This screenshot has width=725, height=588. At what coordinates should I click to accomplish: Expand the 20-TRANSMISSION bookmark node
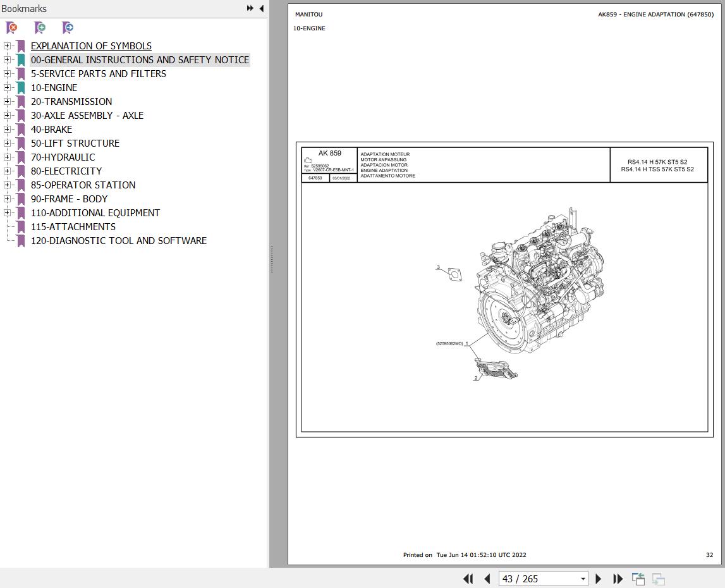(x=7, y=101)
